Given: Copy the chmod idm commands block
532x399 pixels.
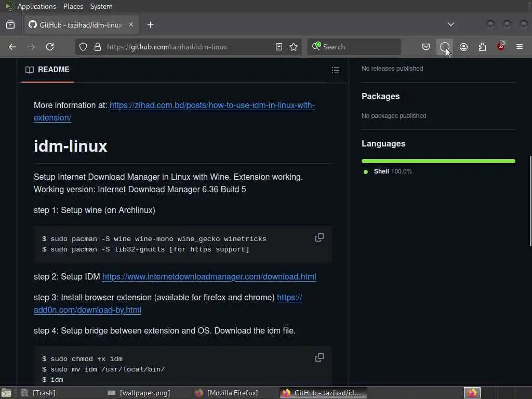Looking at the screenshot, I should tap(320, 357).
